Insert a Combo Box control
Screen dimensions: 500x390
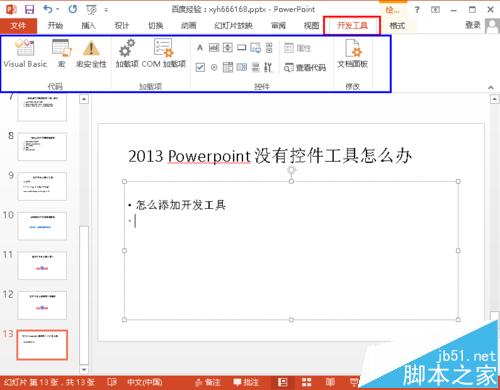click(x=242, y=67)
